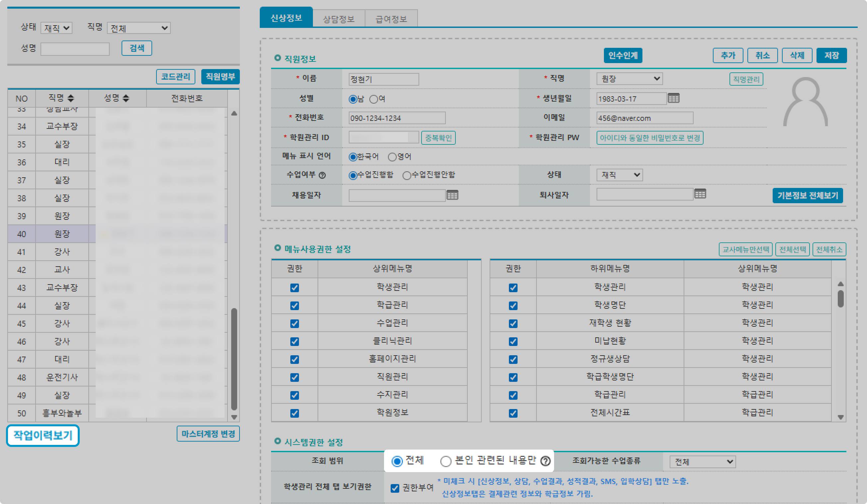Click 전체취소 permissions button
Image resolution: width=867 pixels, height=504 pixels.
829,249
